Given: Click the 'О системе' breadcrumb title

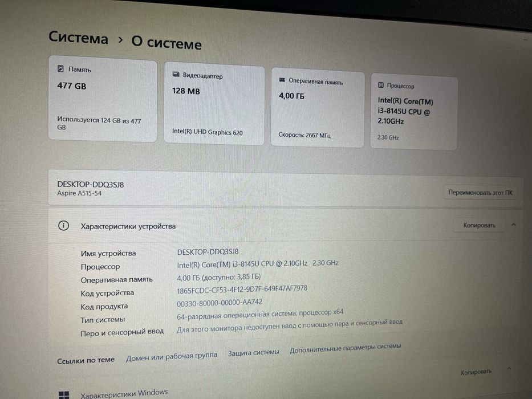Looking at the screenshot, I should 166,43.
